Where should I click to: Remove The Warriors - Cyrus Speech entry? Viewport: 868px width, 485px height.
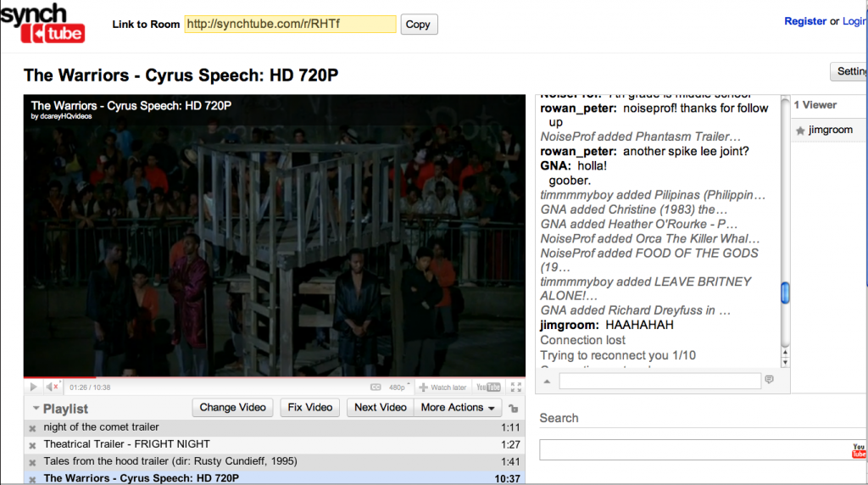tap(33, 479)
